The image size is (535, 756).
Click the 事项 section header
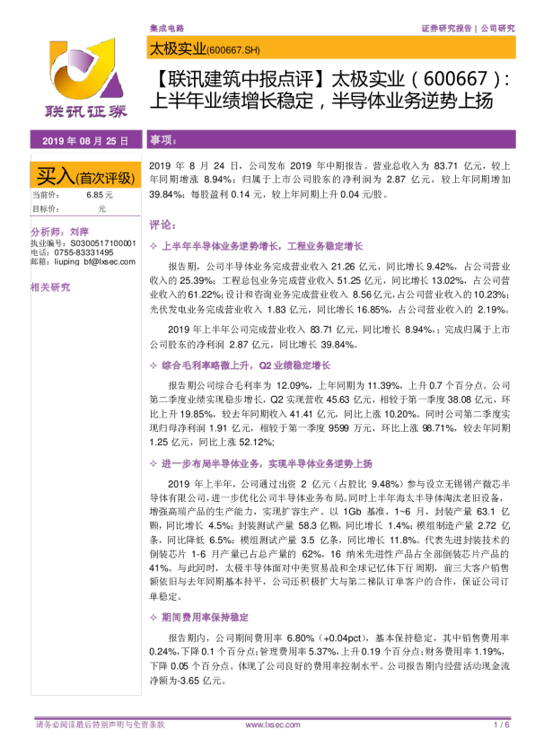331,139
